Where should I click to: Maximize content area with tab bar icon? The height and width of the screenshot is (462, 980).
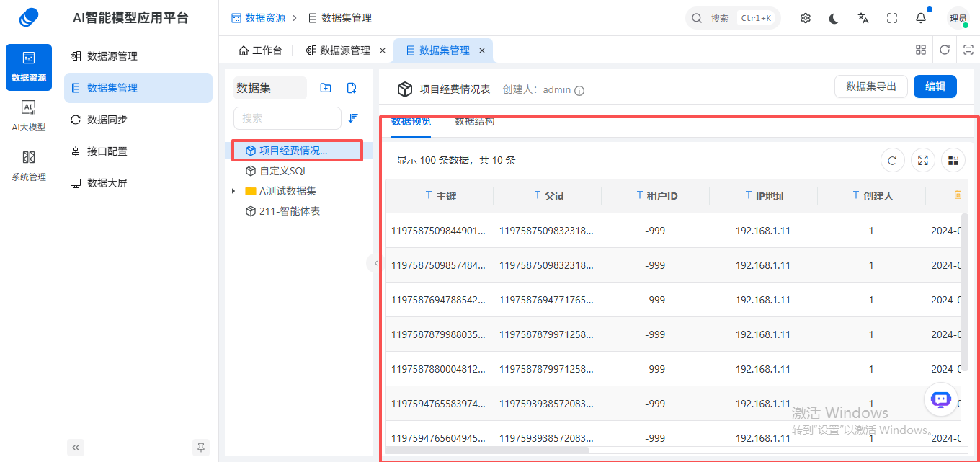(x=968, y=50)
